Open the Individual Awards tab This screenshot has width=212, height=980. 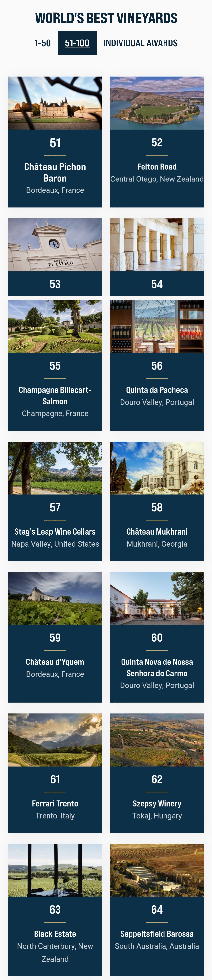140,43
